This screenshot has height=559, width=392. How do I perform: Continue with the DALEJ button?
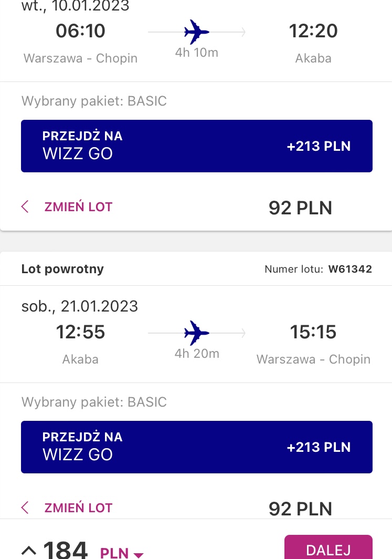click(x=329, y=547)
